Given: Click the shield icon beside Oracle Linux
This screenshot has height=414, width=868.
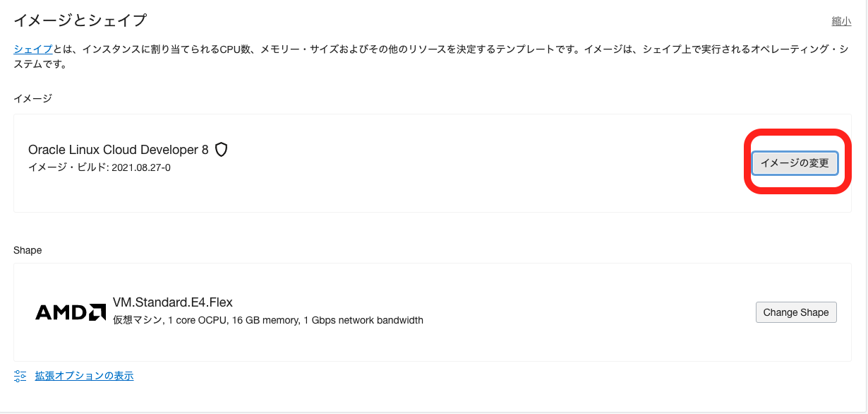Looking at the screenshot, I should (x=222, y=150).
